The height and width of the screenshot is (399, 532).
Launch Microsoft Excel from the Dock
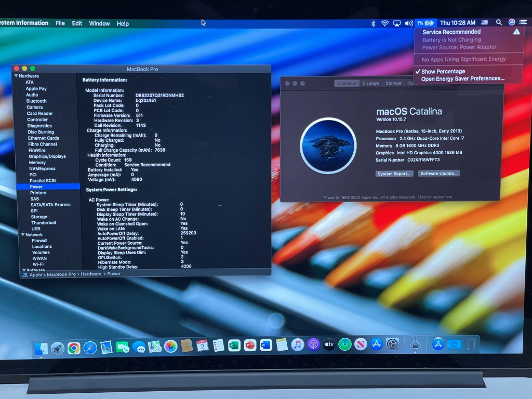click(x=234, y=345)
